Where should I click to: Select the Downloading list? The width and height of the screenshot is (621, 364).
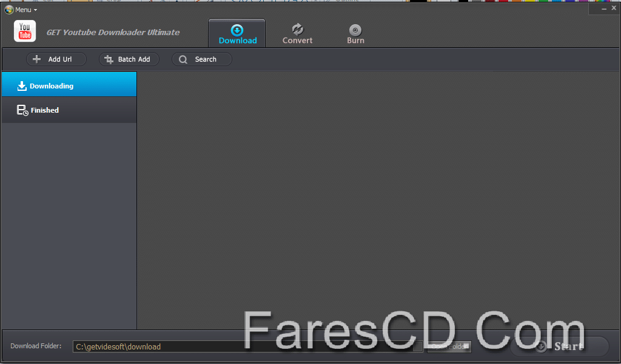69,84
